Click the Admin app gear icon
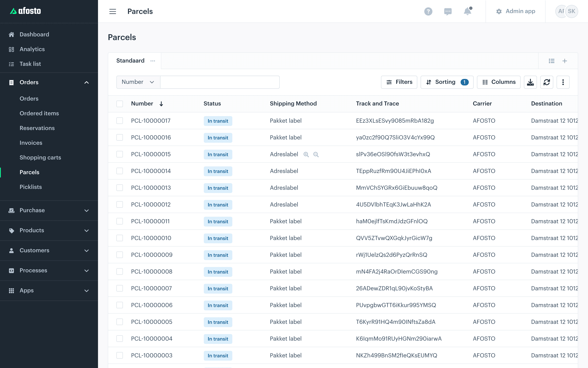The width and height of the screenshot is (588, 368). click(499, 11)
